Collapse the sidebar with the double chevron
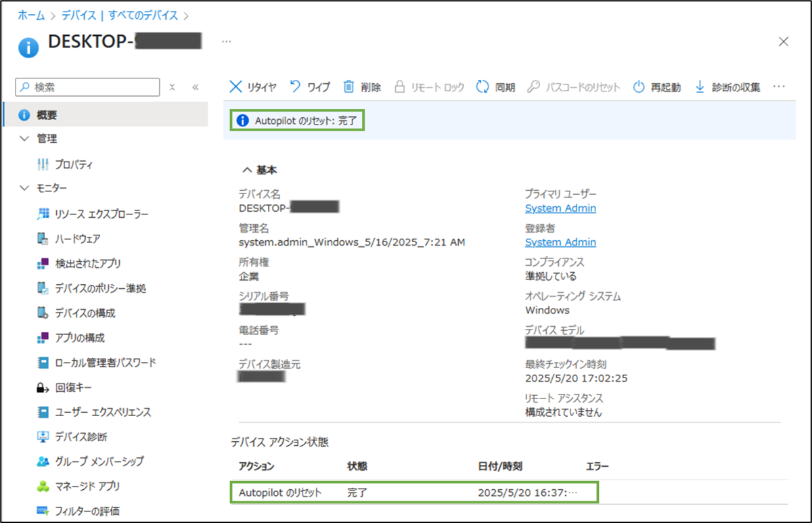The image size is (812, 523). [196, 87]
